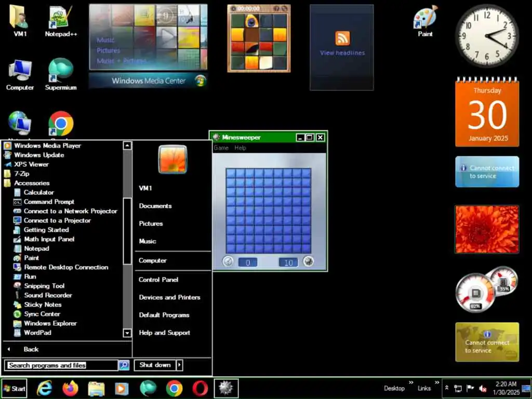Open Documents from the Start menu

click(x=155, y=206)
